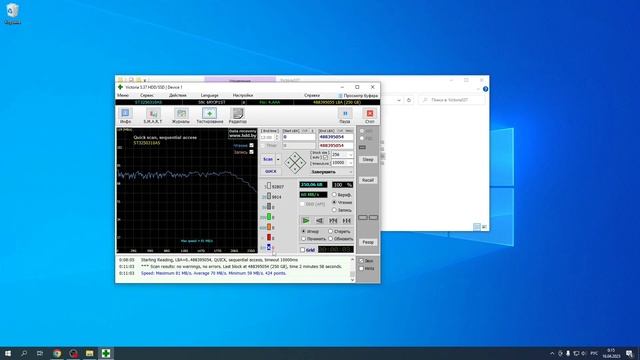Screen dimensions: 640x360
Task: Click the help icon in Explorer window
Action: pos(485,89)
